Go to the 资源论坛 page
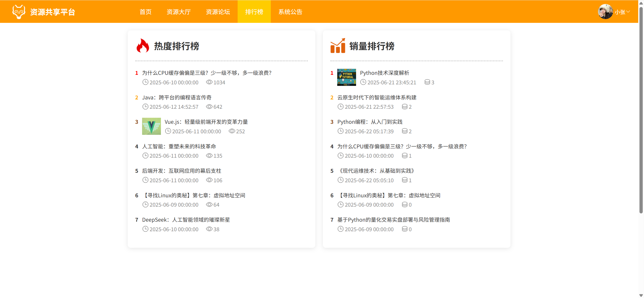The width and height of the screenshot is (644, 298). tap(218, 12)
